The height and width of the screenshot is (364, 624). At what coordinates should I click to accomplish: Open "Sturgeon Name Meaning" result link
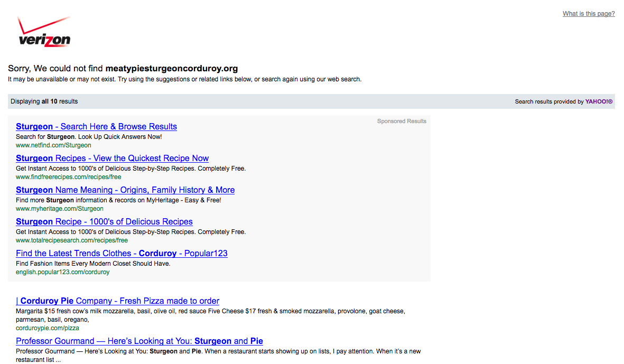click(125, 190)
